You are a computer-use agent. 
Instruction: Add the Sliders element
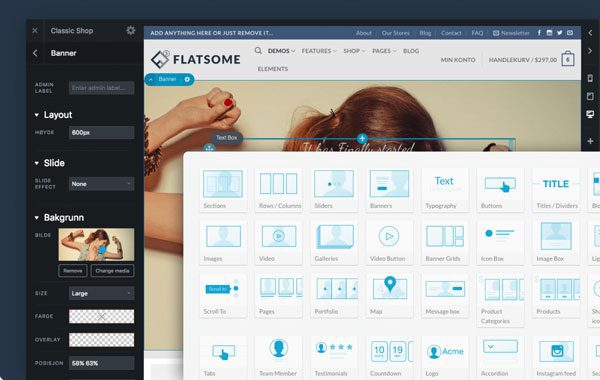click(x=334, y=189)
